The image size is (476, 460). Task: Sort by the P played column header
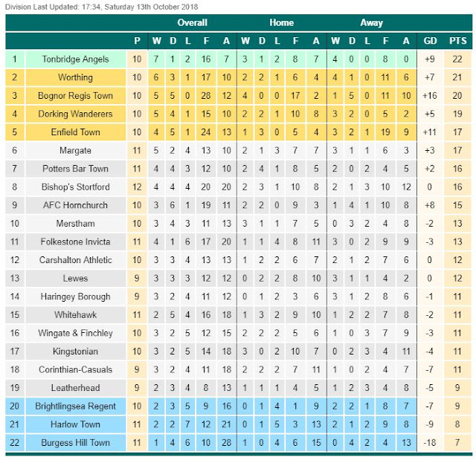[x=137, y=41]
